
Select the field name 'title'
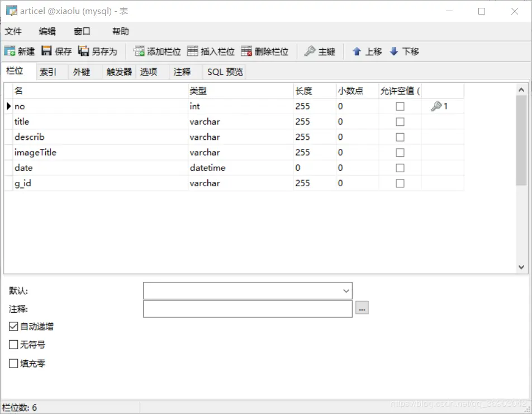(22, 121)
